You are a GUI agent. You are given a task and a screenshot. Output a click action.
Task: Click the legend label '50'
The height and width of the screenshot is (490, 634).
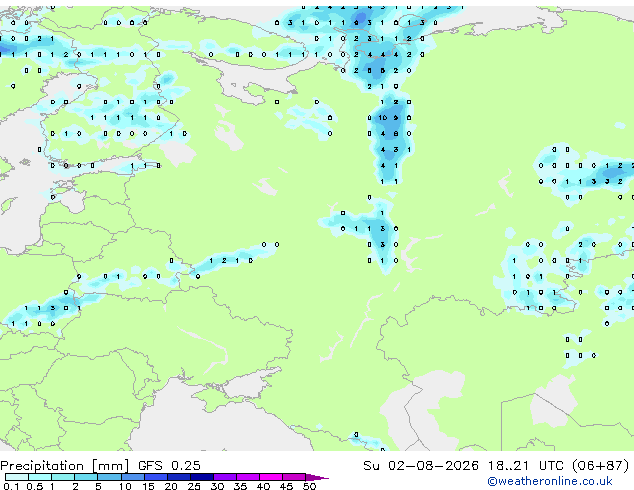tap(309, 486)
